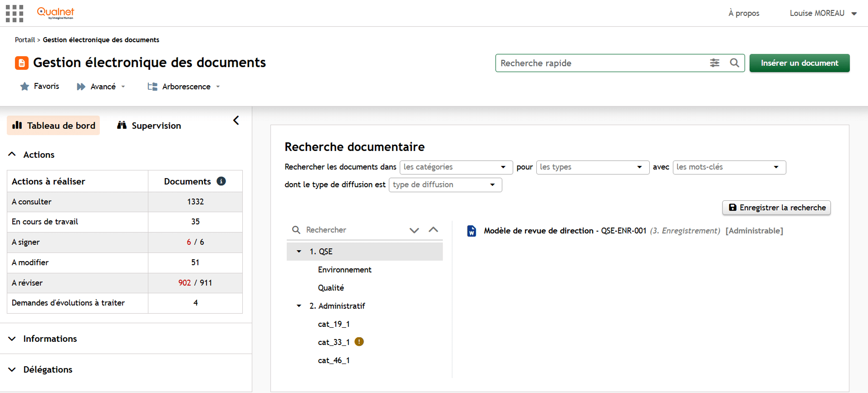Go to next match with down chevron
868x393 pixels.
414,230
